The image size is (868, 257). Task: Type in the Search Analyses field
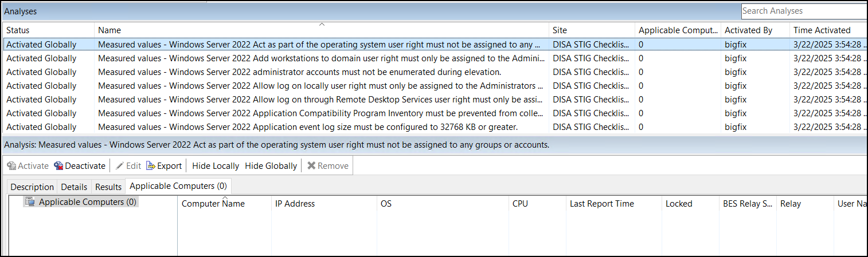click(x=803, y=11)
